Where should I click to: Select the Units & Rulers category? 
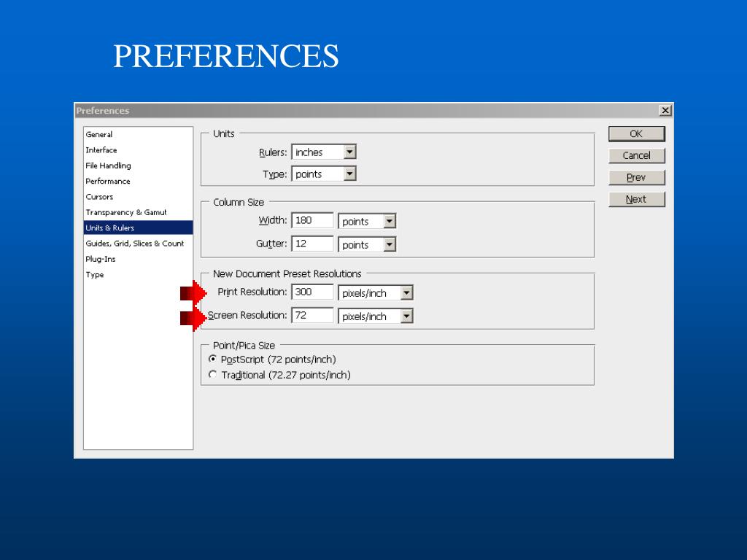pyautogui.click(x=138, y=227)
